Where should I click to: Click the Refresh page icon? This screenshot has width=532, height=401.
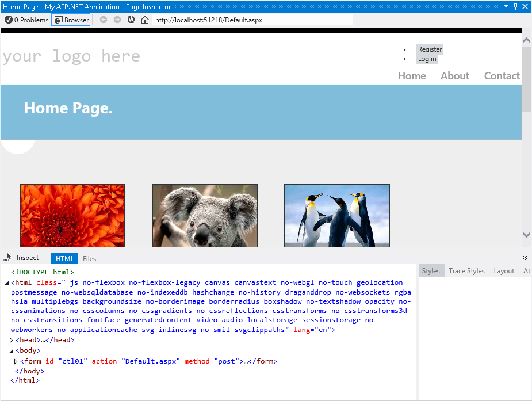pyautogui.click(x=131, y=19)
